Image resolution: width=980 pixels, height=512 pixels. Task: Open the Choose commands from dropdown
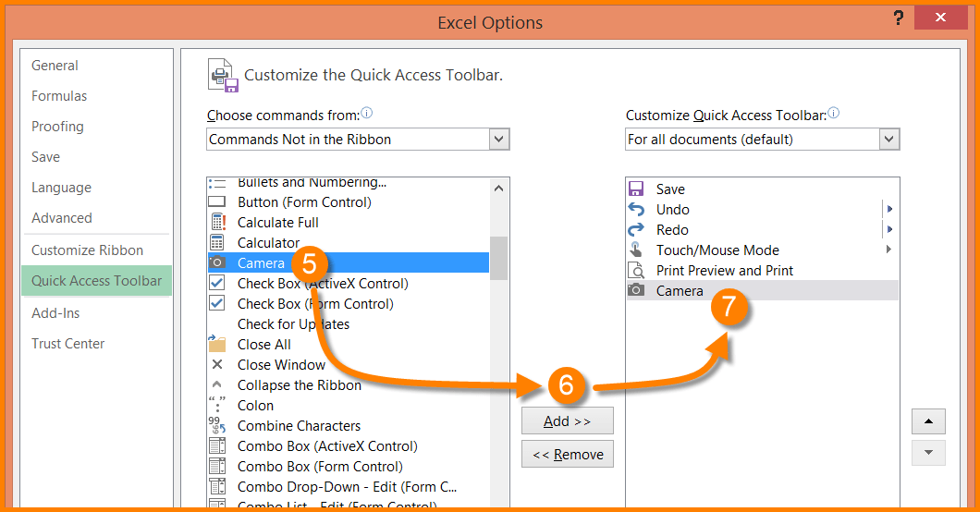pyautogui.click(x=498, y=140)
